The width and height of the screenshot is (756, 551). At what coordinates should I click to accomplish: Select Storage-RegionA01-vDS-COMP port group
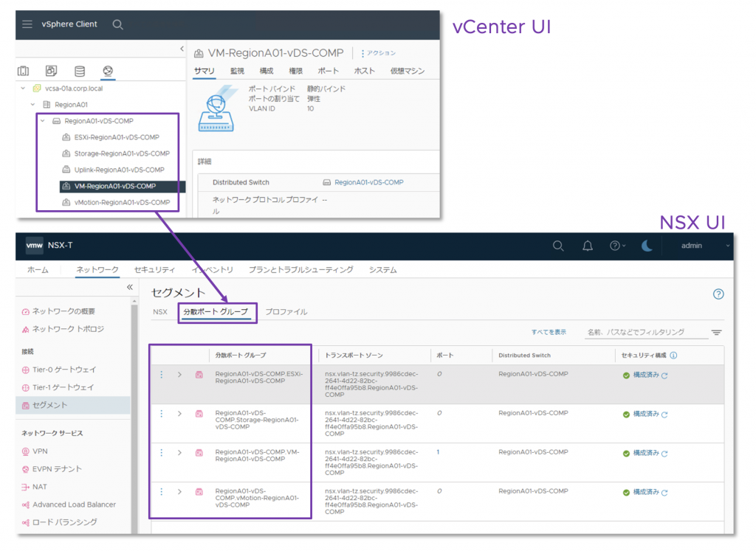(122, 153)
